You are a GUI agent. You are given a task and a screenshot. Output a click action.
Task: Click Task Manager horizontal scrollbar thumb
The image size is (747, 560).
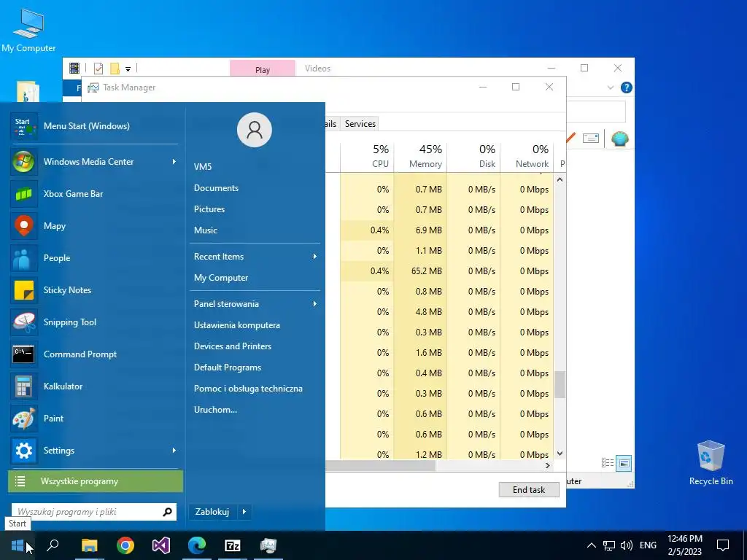[380, 466]
